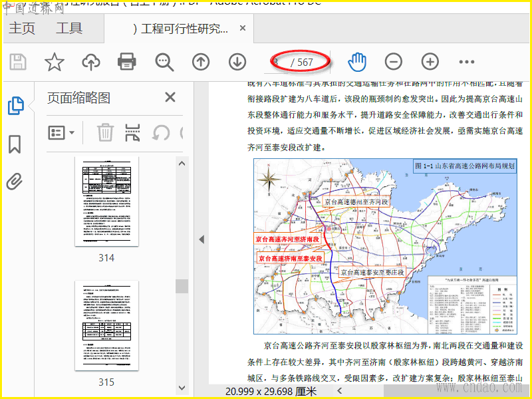Zoom out with the minus button
This screenshot has height=399, width=532.
tap(394, 62)
